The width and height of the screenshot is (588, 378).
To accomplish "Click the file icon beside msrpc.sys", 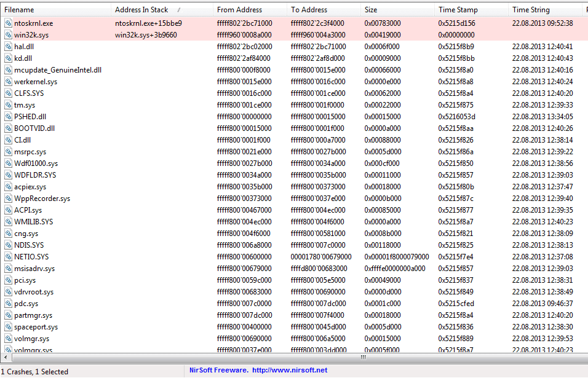I will 8,152.
